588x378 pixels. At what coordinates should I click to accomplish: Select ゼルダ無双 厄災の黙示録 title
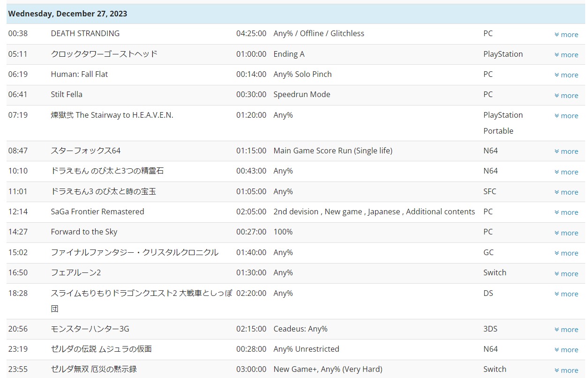[94, 369]
